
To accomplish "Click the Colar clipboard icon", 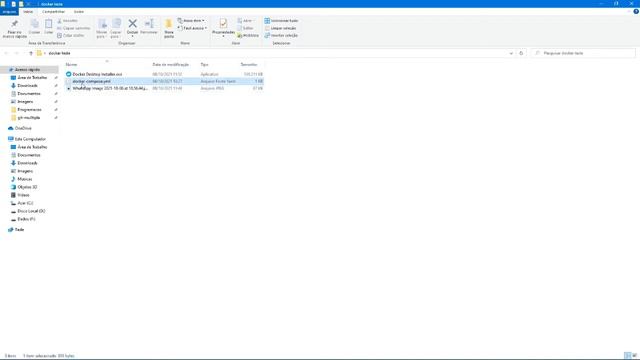I will (49, 24).
